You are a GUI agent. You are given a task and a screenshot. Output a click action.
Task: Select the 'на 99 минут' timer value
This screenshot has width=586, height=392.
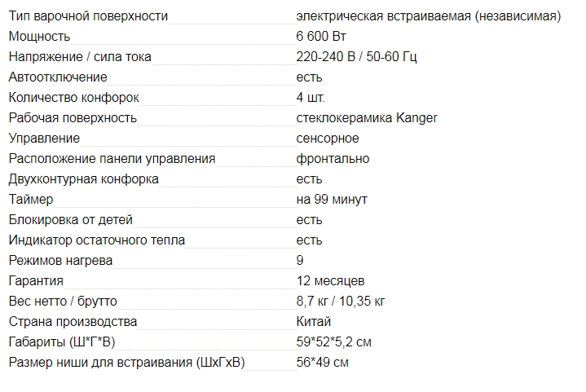pyautogui.click(x=333, y=199)
